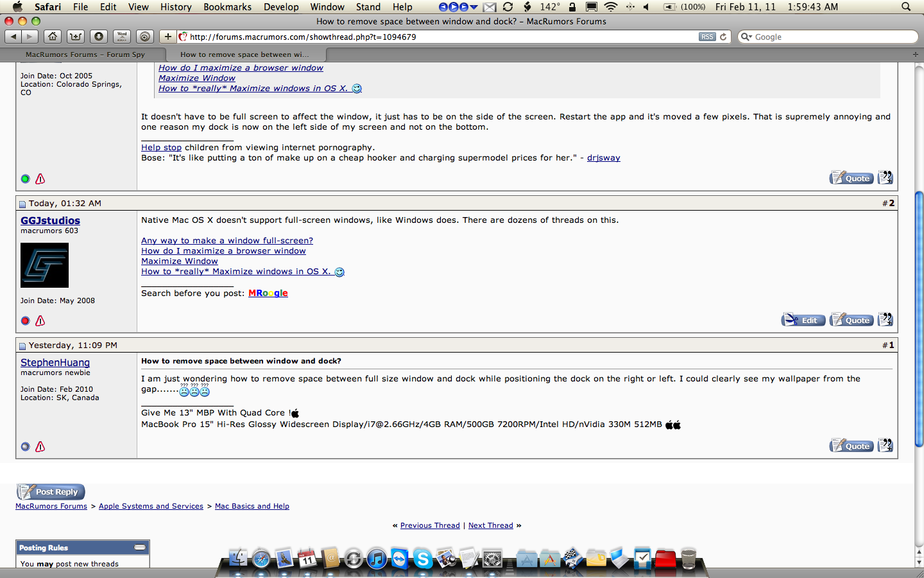Open StephenHuang user profile link
924x578 pixels.
coord(55,362)
